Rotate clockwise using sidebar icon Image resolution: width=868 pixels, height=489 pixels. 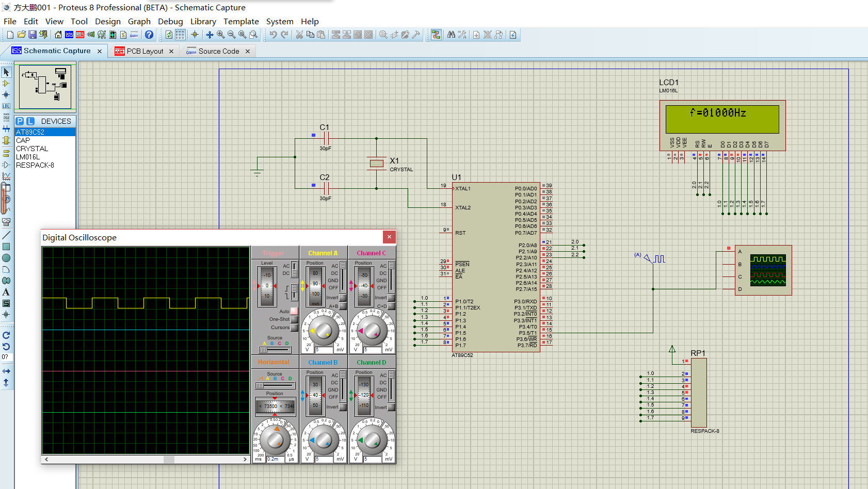click(x=6, y=335)
